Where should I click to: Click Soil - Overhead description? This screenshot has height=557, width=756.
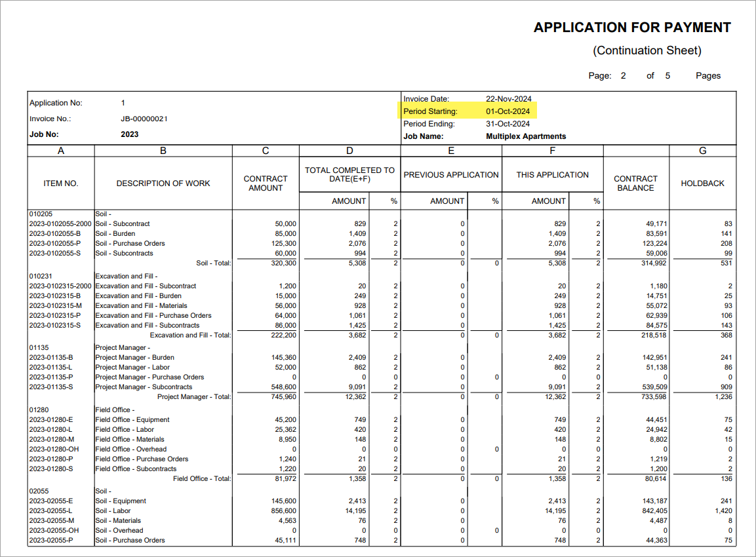[x=119, y=531]
